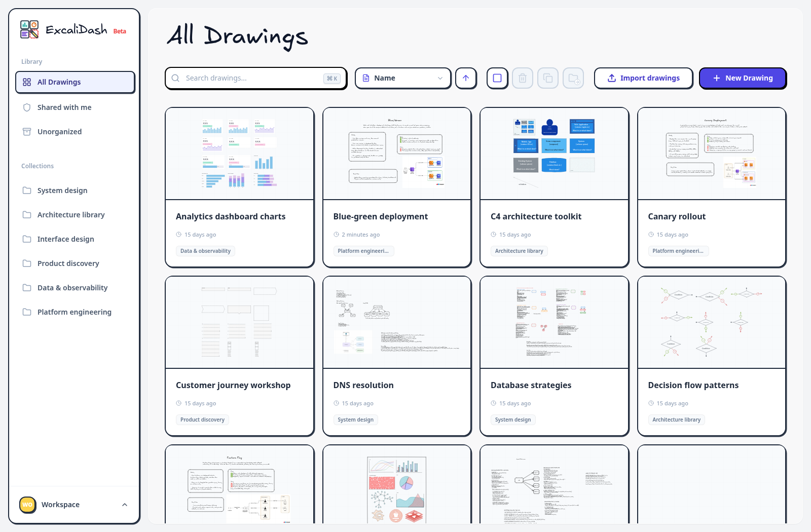This screenshot has height=532, width=811.
Task: Click the document icon in Name sorter
Action: coord(366,78)
